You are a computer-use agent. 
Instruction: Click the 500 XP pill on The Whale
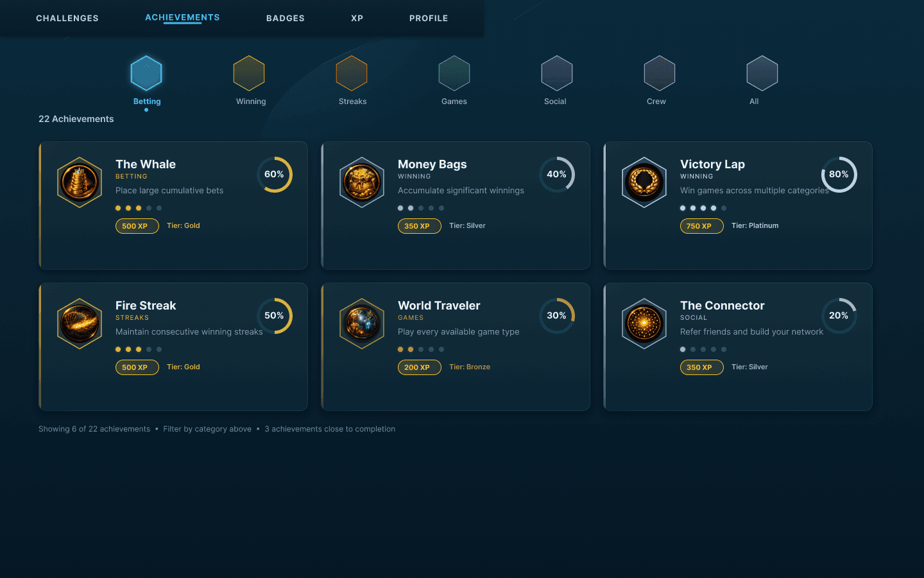(137, 226)
